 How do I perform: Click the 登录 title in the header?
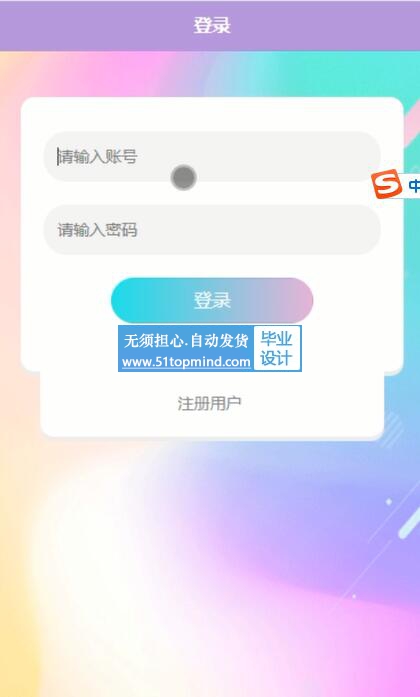[212, 25]
